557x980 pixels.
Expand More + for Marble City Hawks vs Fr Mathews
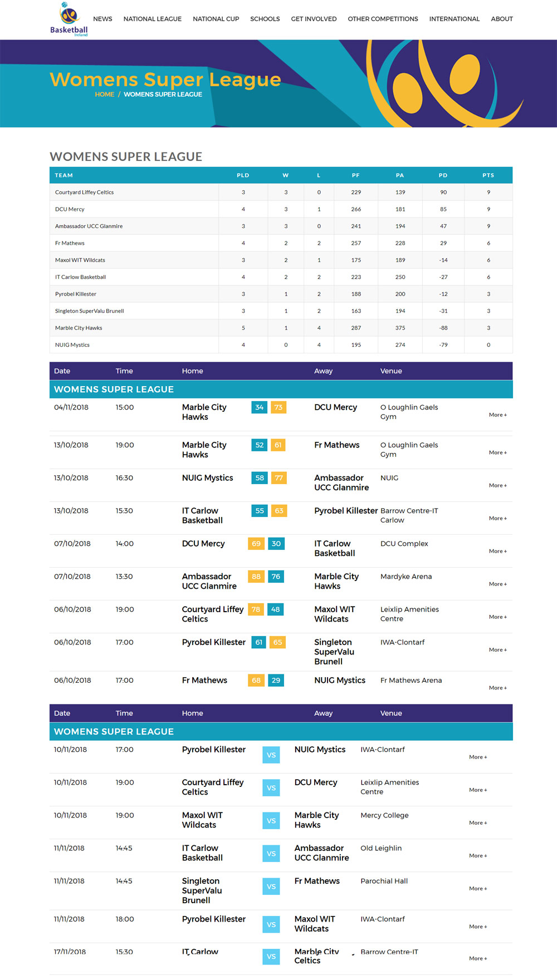[x=498, y=453]
